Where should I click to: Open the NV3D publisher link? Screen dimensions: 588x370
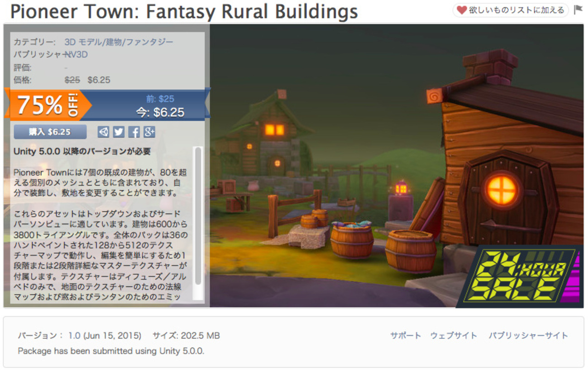tap(76, 55)
